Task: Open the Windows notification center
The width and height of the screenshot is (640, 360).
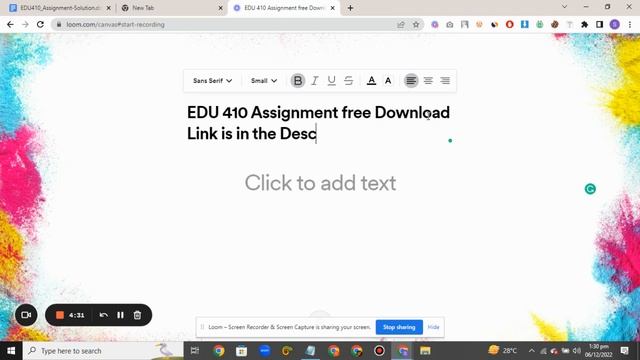Action: pyautogui.click(x=624, y=351)
